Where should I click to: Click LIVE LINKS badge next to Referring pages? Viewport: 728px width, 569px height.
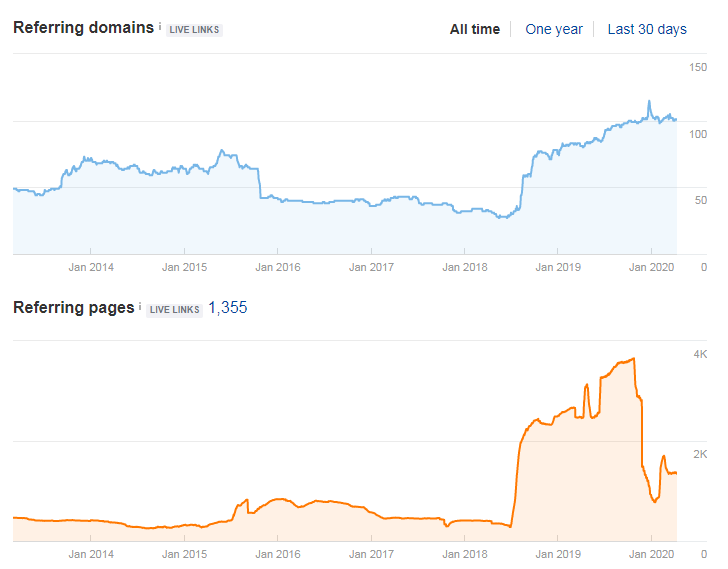tap(175, 310)
